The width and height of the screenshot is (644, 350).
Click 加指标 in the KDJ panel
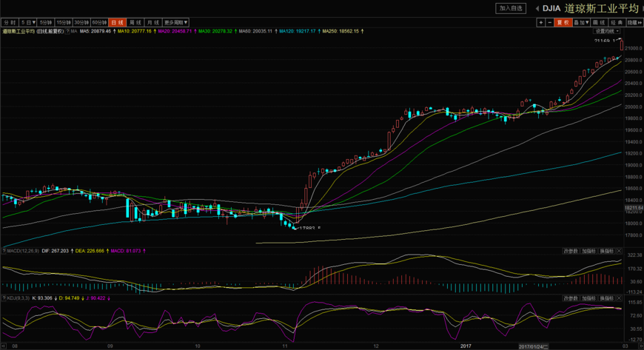click(588, 298)
